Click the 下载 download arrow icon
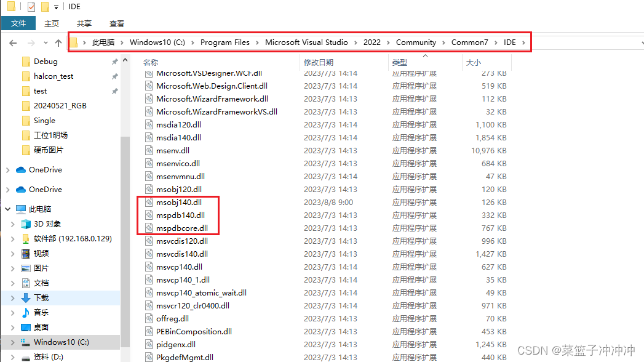 [26, 298]
